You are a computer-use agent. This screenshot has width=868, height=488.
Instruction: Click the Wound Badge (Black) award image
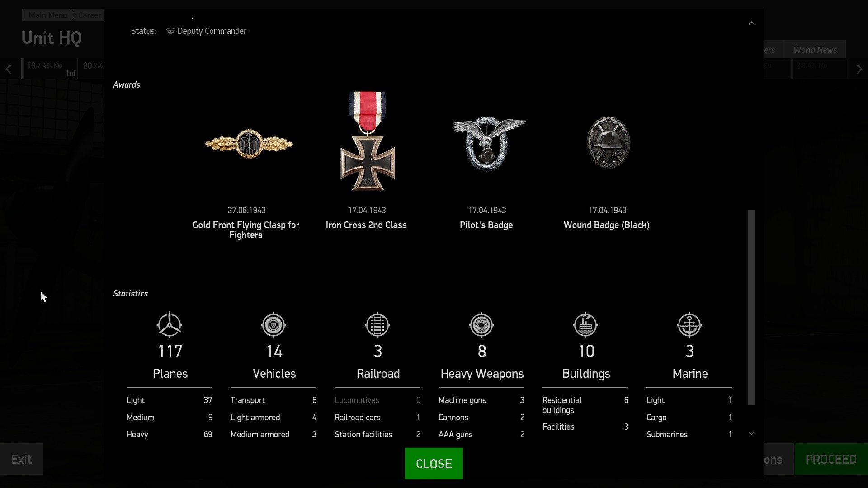pos(609,142)
